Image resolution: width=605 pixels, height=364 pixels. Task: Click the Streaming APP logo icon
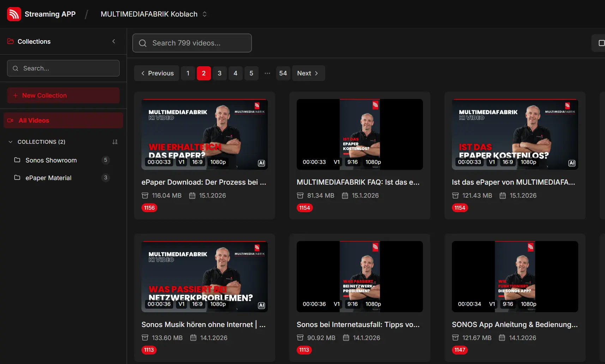14,14
